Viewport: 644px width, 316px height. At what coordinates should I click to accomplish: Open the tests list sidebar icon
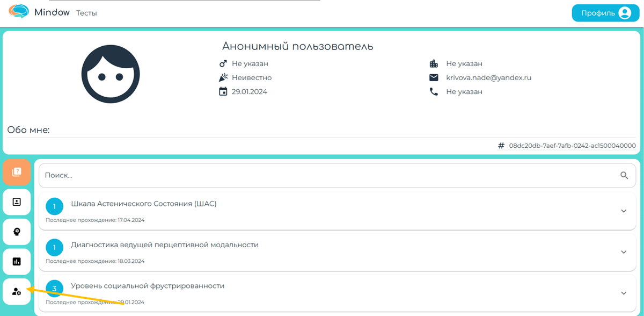tap(17, 173)
